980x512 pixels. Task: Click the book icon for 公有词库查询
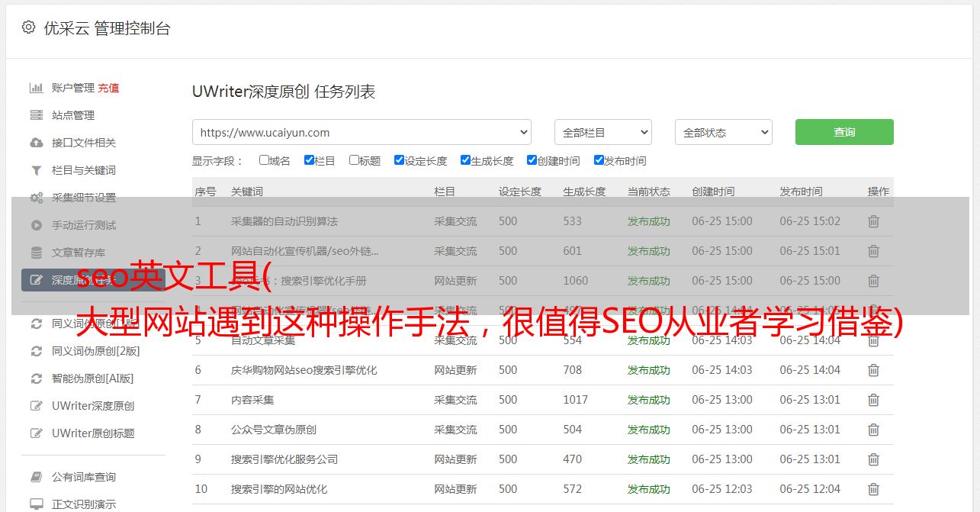tap(36, 477)
